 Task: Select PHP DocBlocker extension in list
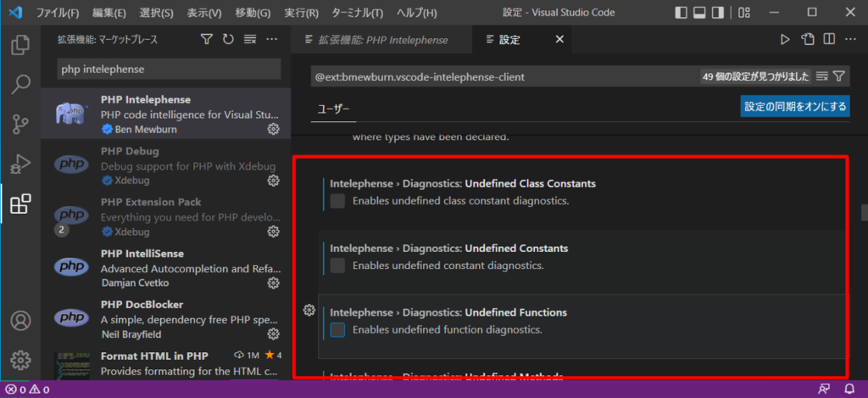[165, 319]
